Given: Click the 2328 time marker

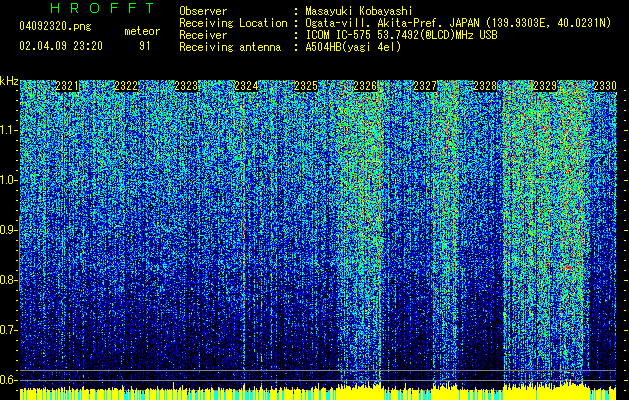Looking at the screenshot, I should pos(485,86).
